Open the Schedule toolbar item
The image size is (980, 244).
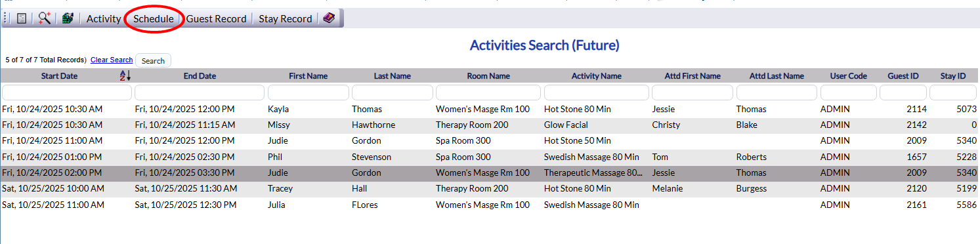[154, 19]
